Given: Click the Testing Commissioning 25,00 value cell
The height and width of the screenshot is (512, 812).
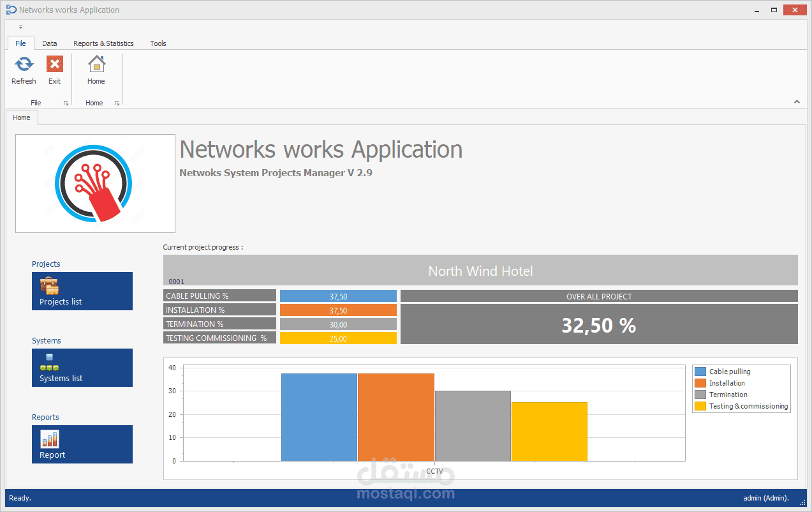Looking at the screenshot, I should (x=338, y=338).
